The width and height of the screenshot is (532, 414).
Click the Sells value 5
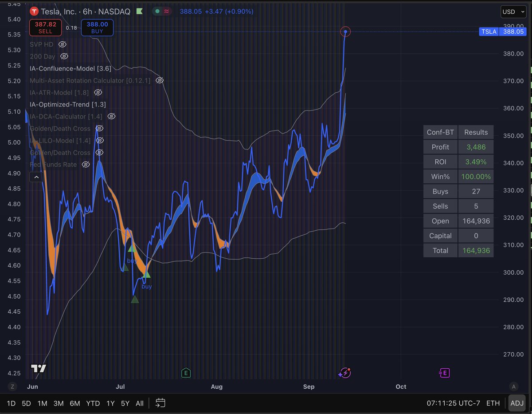(476, 206)
